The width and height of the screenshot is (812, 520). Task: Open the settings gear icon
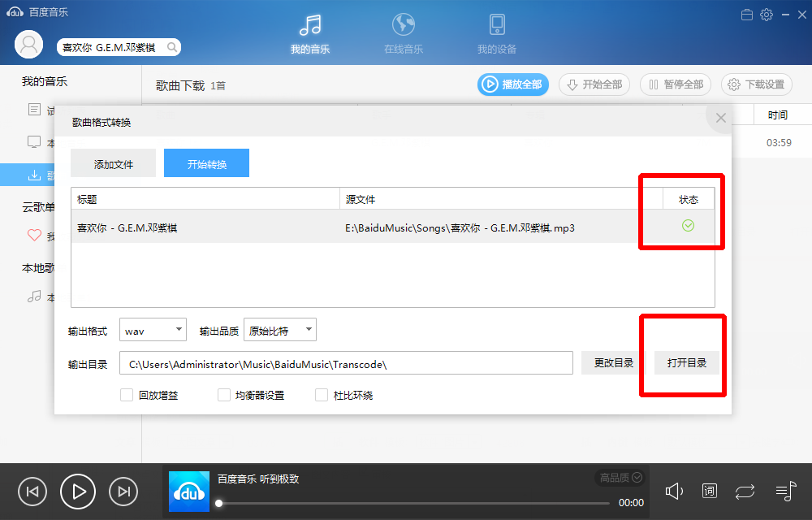[x=765, y=14]
